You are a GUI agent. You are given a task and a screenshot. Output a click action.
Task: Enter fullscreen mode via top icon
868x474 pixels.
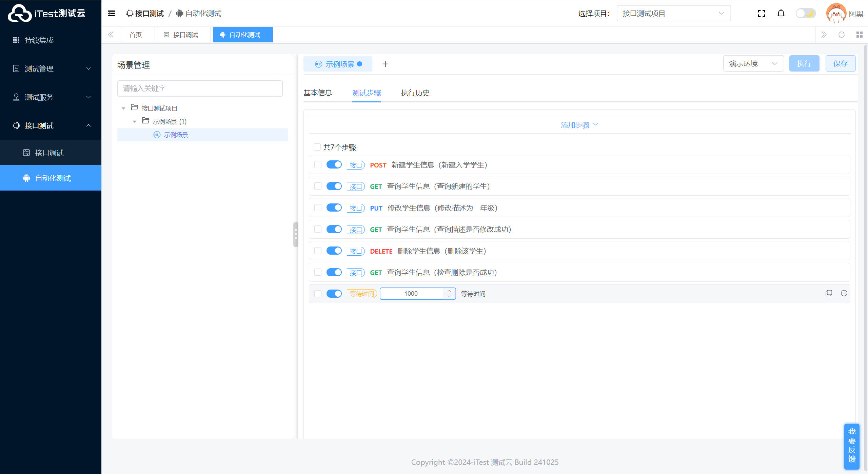tap(762, 14)
